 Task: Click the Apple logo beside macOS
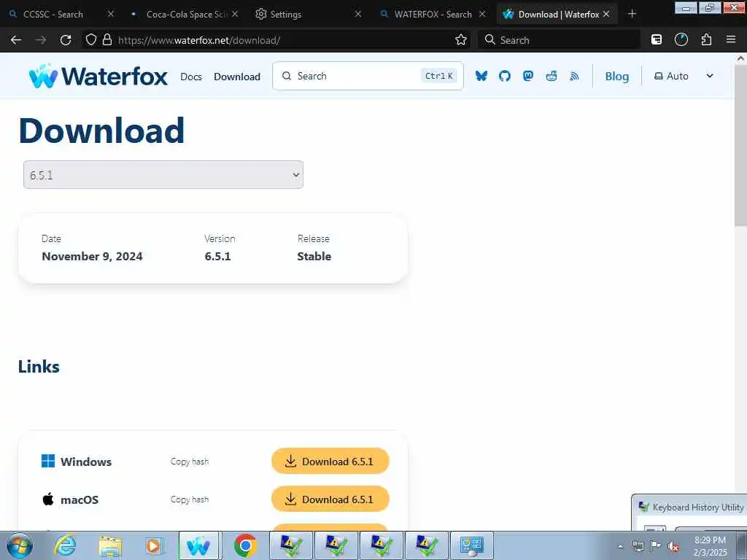pyautogui.click(x=48, y=499)
